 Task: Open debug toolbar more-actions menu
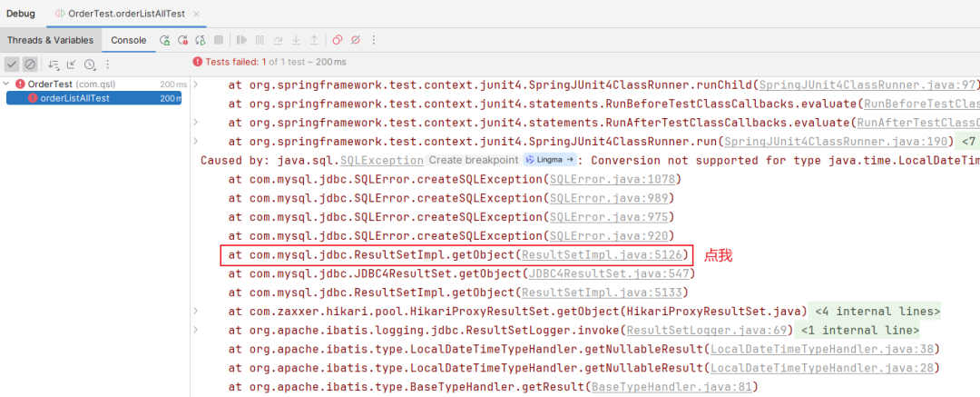[374, 40]
